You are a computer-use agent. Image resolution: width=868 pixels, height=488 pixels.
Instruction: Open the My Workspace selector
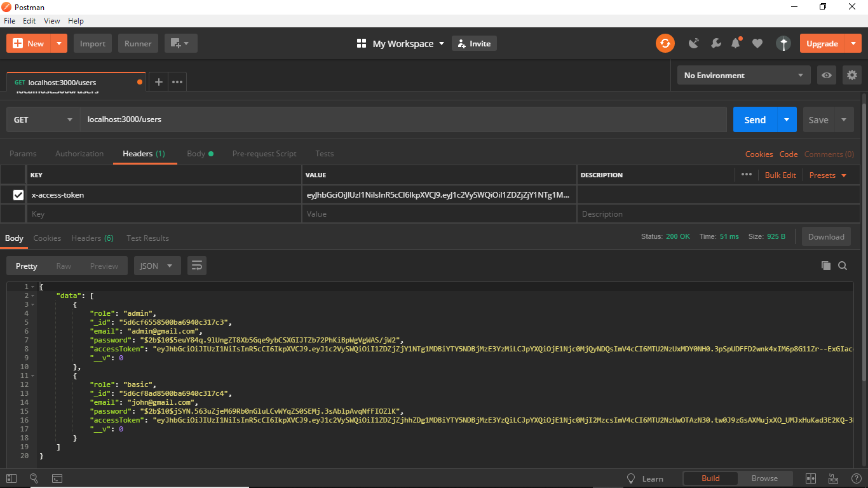401,43
